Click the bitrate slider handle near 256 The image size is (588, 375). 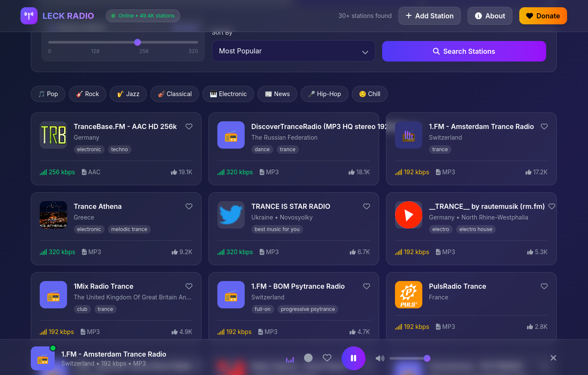coord(137,42)
